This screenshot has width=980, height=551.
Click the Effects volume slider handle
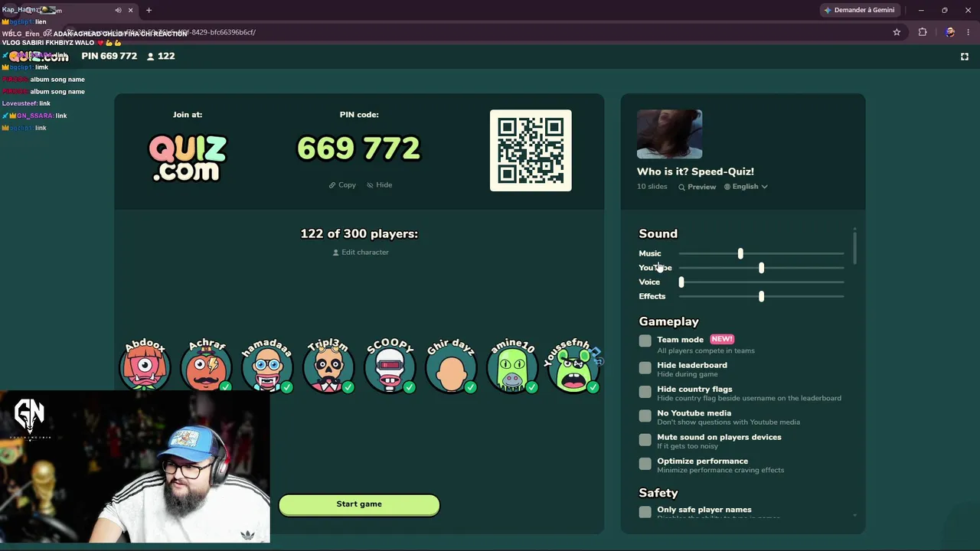761,297
